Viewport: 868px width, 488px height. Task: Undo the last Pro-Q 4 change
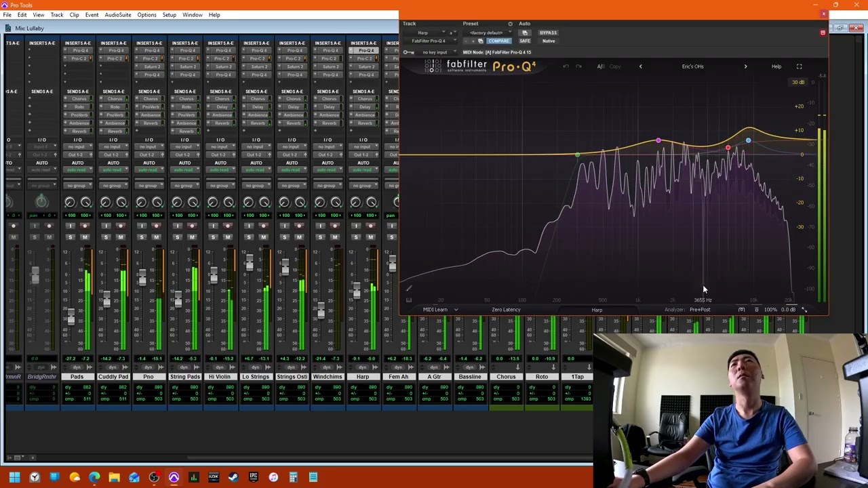pyautogui.click(x=566, y=66)
